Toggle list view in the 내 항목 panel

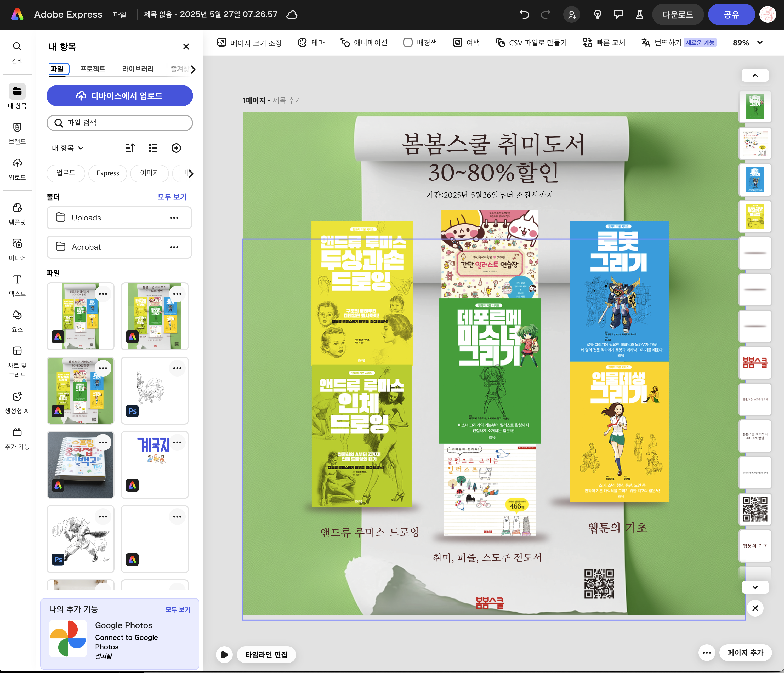[153, 148]
